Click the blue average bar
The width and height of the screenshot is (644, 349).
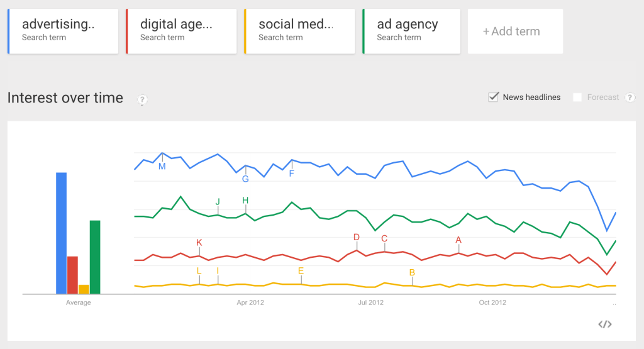(61, 233)
